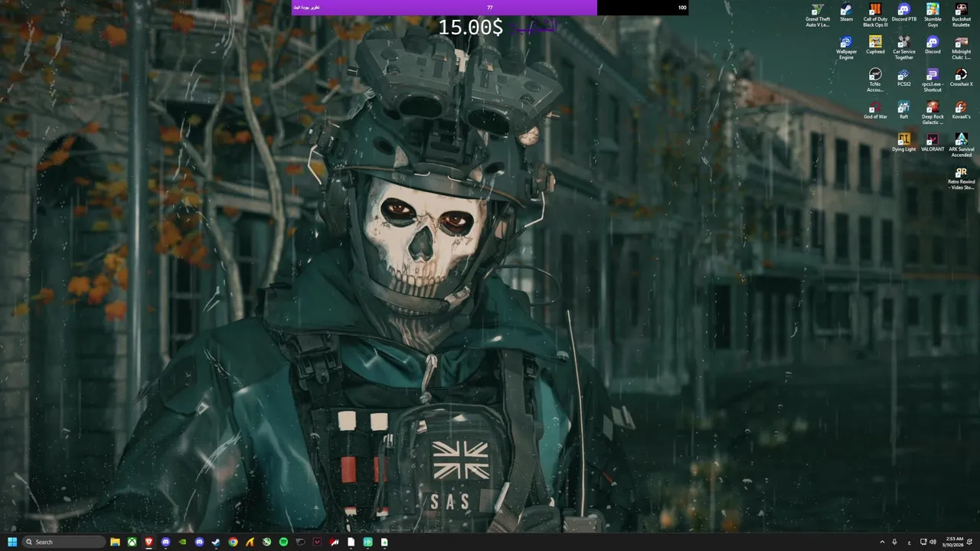Image resolution: width=980 pixels, height=551 pixels.
Task: Open Google Chrome from the taskbar
Action: pyautogui.click(x=233, y=542)
